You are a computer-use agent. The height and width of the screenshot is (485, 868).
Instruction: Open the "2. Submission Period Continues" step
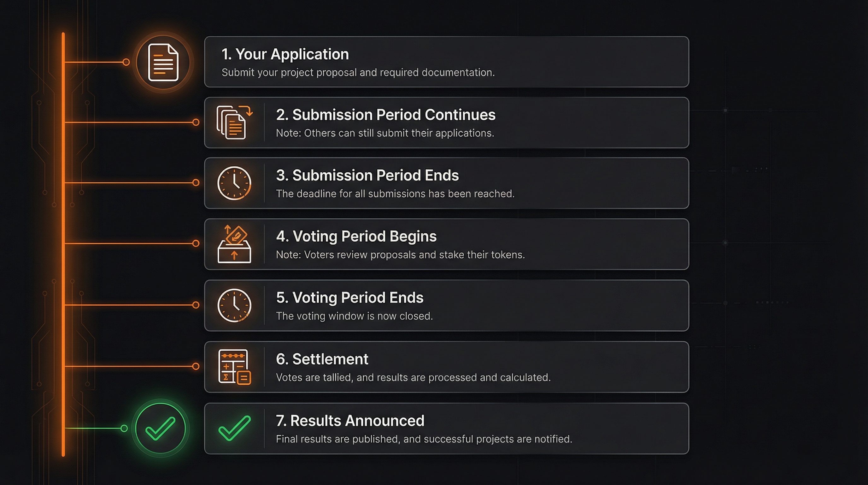point(385,115)
